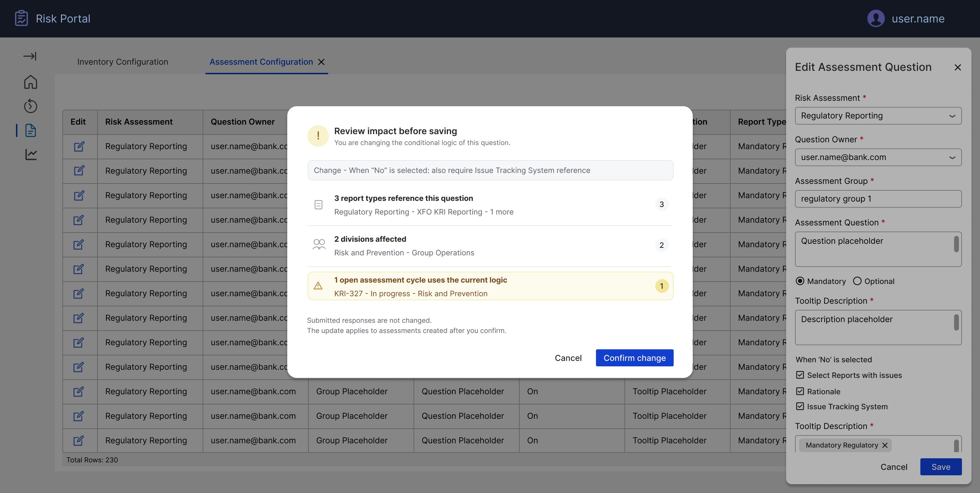Close the Edit Assessment Question panel
This screenshot has height=493, width=980.
coord(958,67)
